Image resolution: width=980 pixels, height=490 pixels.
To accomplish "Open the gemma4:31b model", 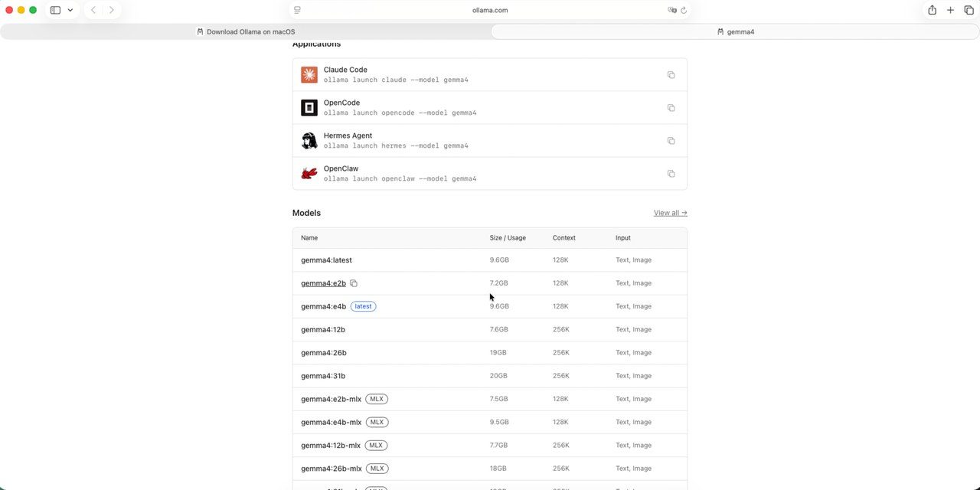I will tap(323, 376).
